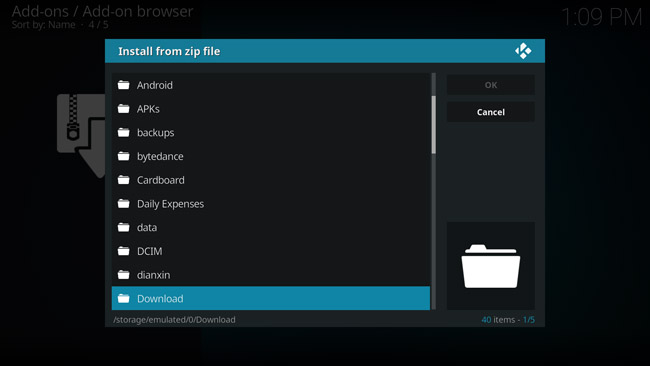
Task: Click the Add-ons / Add-on browser heading
Action: coord(102,11)
